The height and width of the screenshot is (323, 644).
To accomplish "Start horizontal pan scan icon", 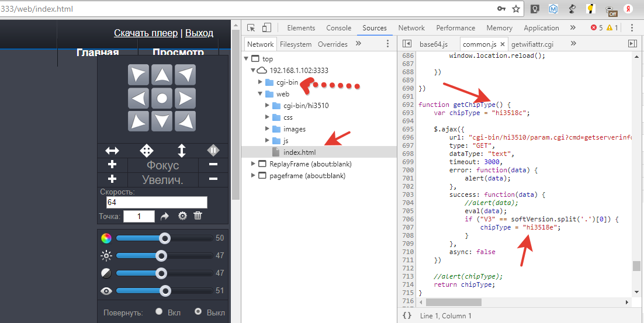I will click(112, 151).
